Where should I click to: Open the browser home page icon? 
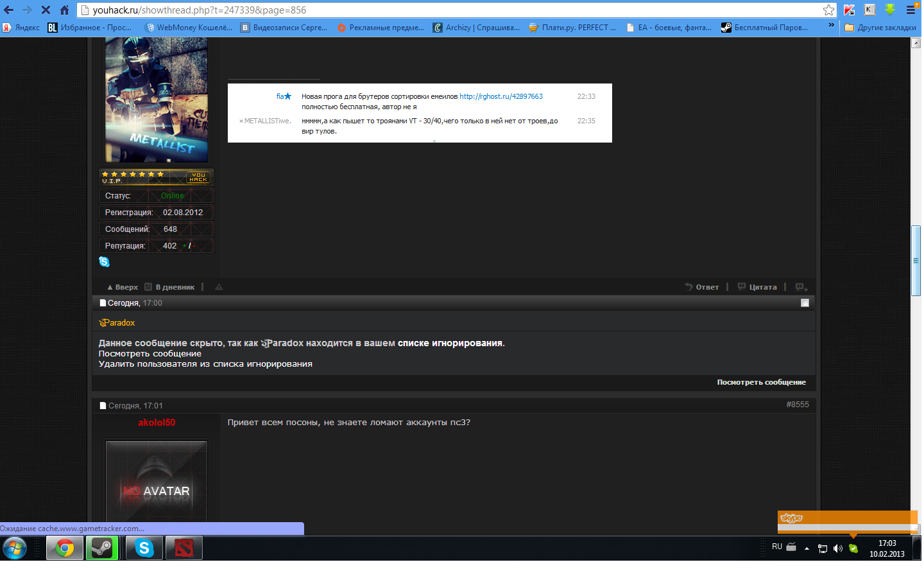pyautogui.click(x=64, y=10)
